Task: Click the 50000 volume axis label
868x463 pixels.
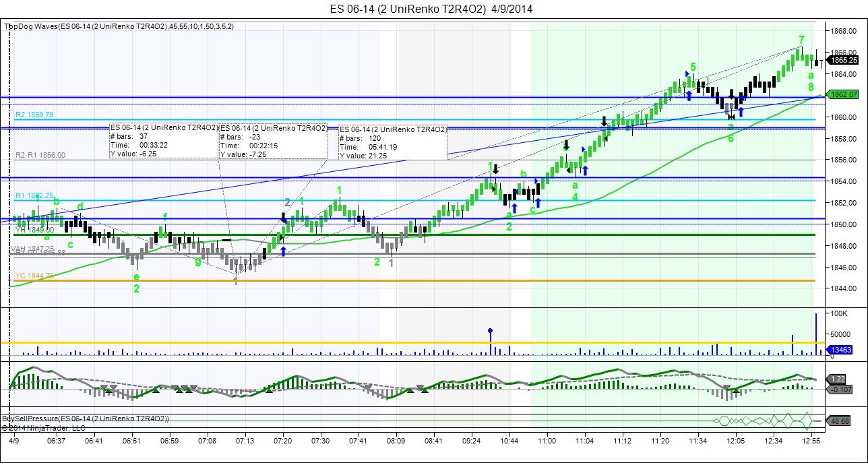Action: [x=842, y=334]
